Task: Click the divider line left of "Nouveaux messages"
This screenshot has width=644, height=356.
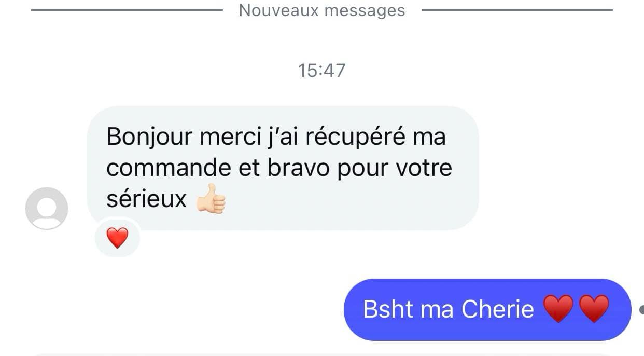Action: point(127,9)
